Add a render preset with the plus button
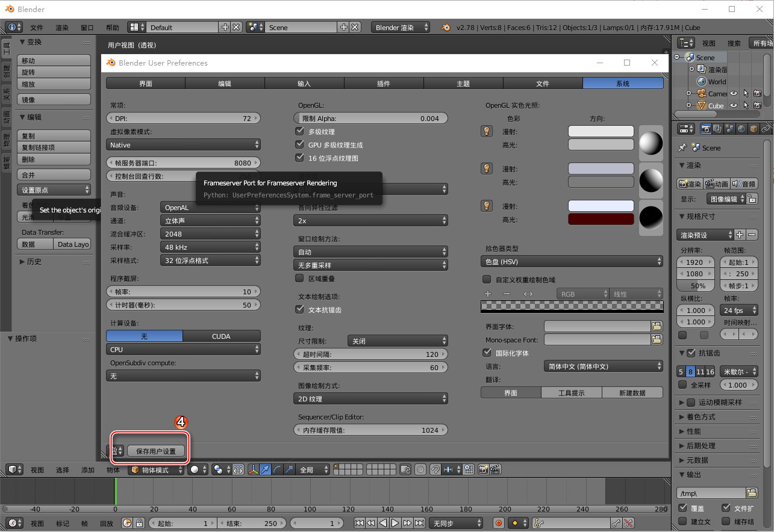Viewport: 774px width, 532px height. [740, 235]
